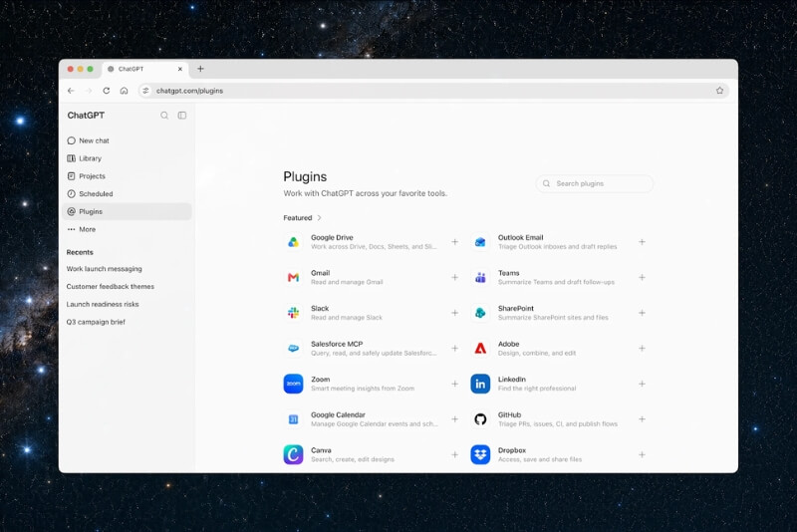797x532 pixels.
Task: Click the sidebar search icon
Action: click(x=164, y=116)
